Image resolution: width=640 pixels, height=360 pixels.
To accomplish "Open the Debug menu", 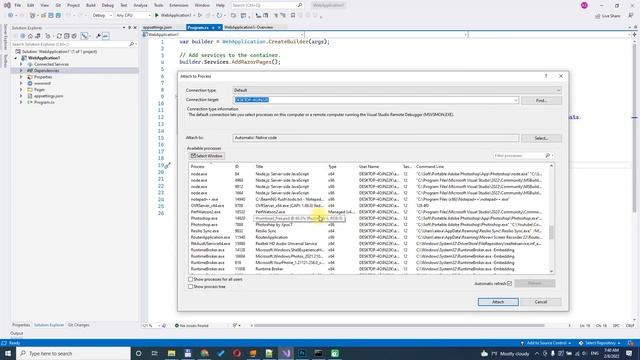I will (108, 5).
